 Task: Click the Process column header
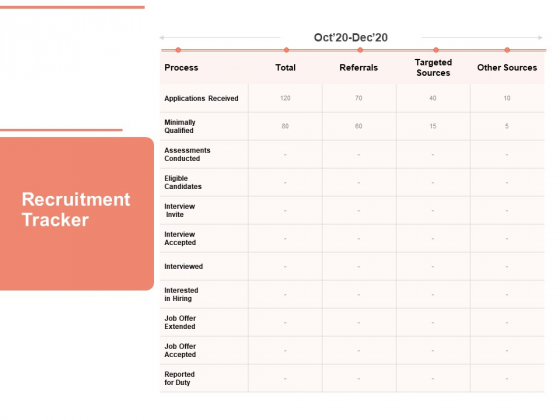click(x=181, y=68)
